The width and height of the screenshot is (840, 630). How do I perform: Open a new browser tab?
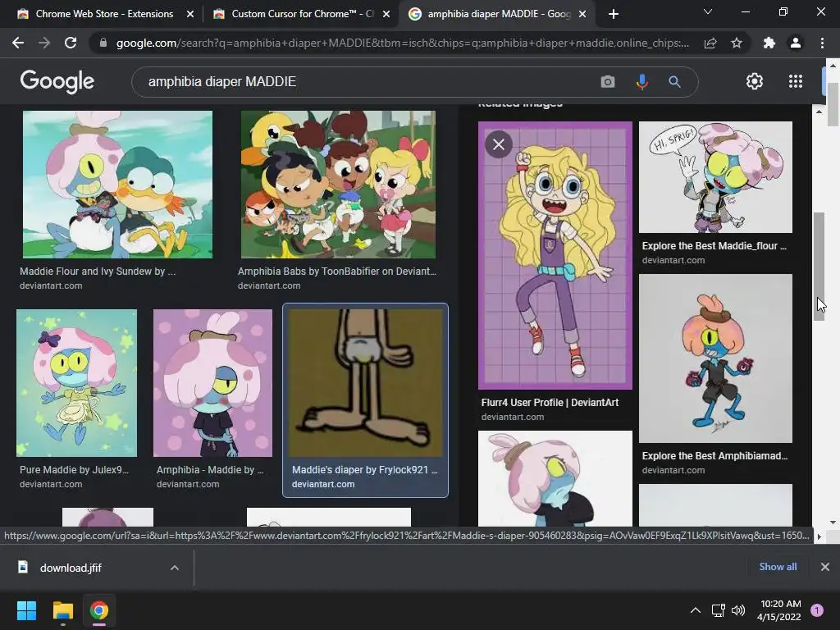coord(614,14)
